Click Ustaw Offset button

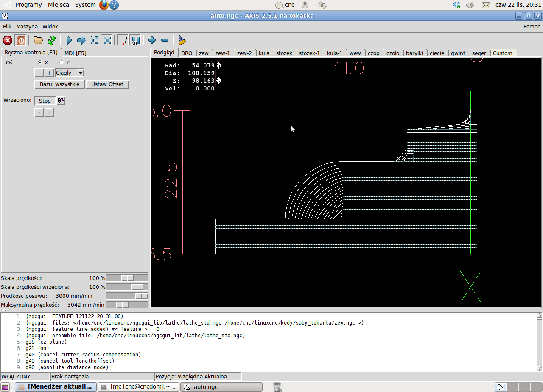point(107,84)
